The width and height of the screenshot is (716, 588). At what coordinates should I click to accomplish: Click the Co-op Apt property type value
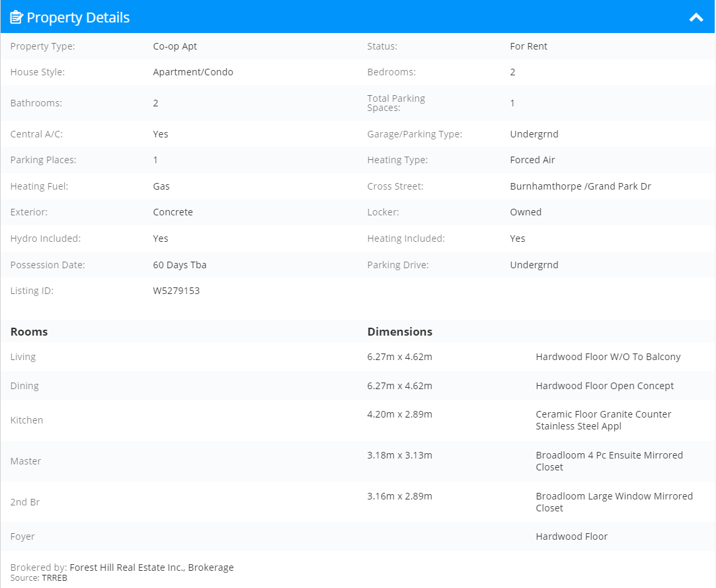pos(175,46)
